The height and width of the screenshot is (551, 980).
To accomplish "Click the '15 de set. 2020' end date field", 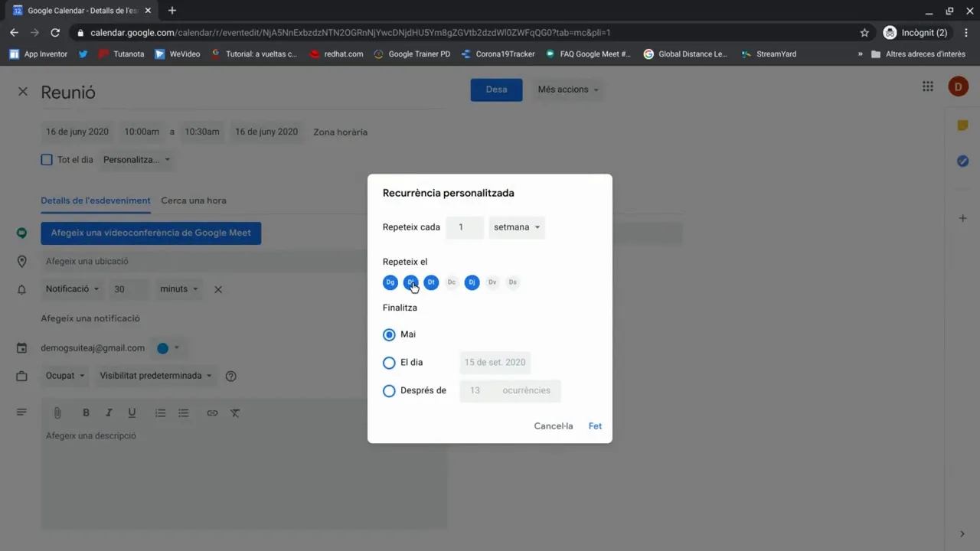I will tap(495, 363).
